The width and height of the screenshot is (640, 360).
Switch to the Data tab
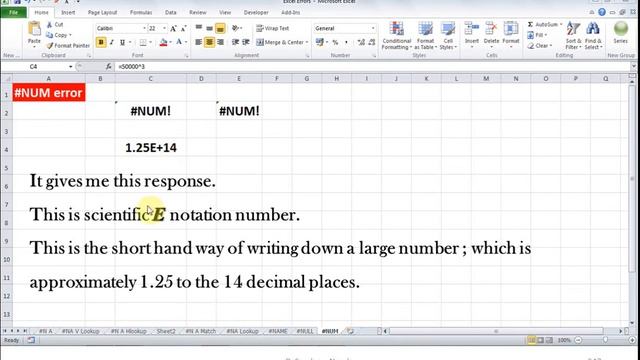pos(171,13)
